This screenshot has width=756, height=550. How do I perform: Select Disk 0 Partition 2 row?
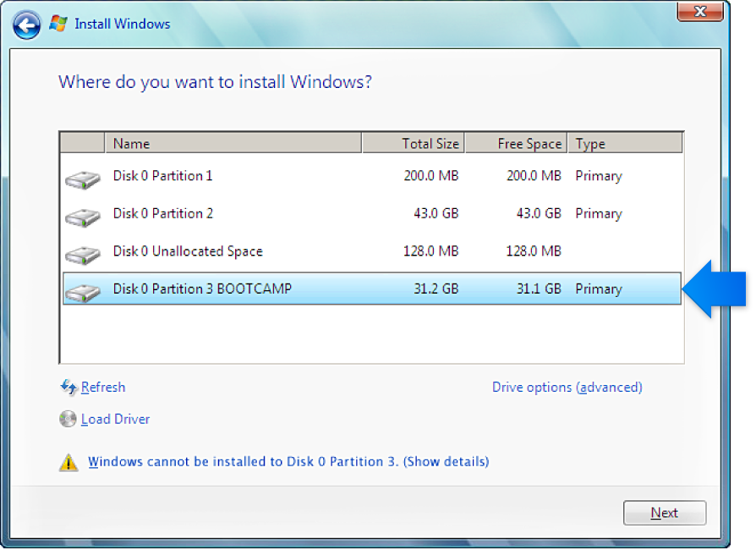(372, 214)
